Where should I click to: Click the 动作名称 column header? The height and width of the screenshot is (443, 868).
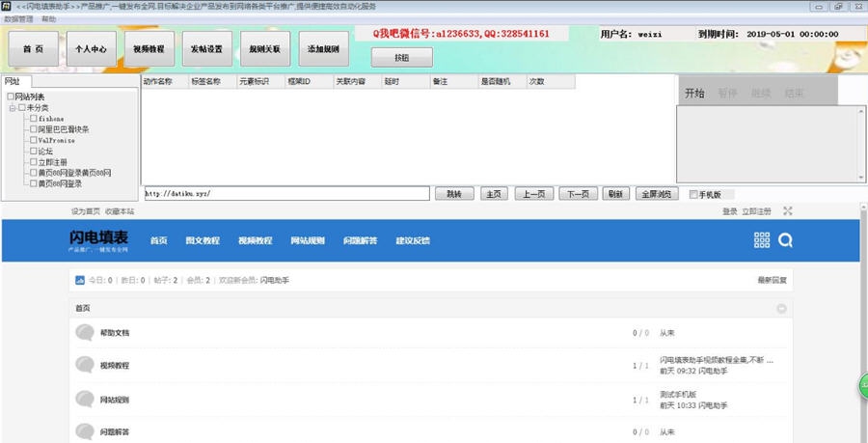(165, 81)
